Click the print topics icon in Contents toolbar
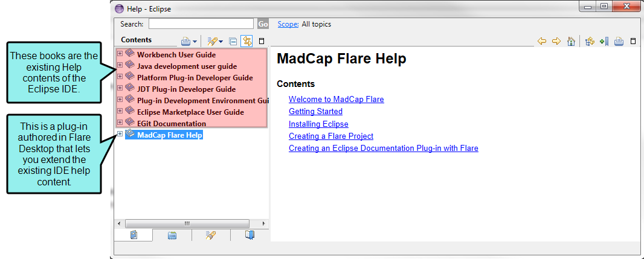644x259 pixels. coord(185,41)
